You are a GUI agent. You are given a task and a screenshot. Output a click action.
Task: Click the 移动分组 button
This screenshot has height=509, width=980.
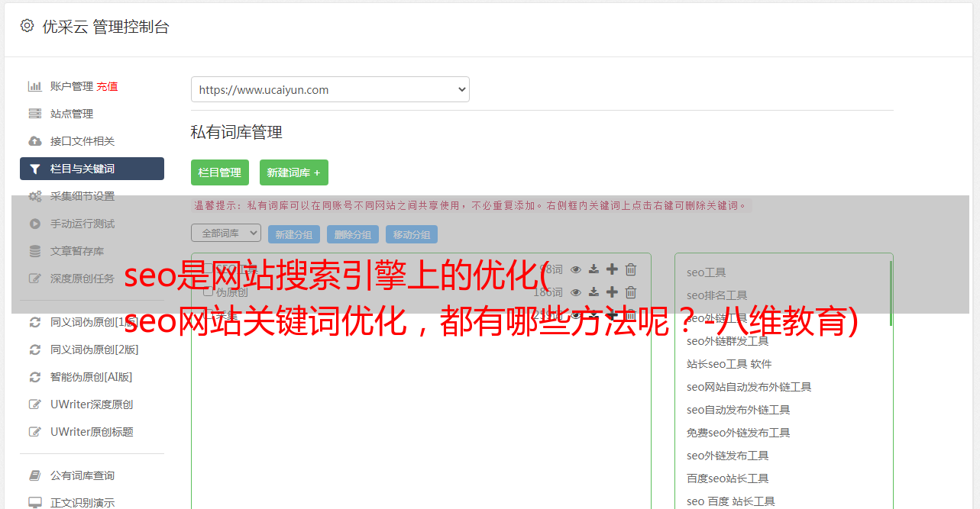(412, 234)
